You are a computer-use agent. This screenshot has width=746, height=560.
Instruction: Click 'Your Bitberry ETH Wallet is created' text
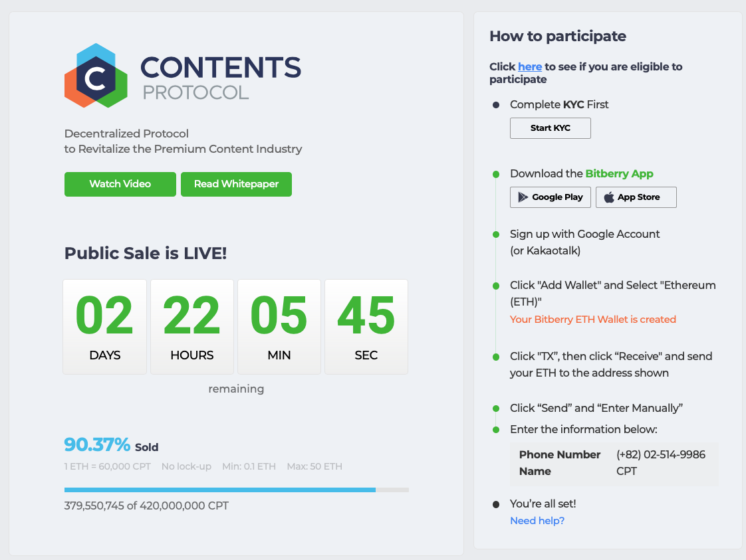(593, 320)
